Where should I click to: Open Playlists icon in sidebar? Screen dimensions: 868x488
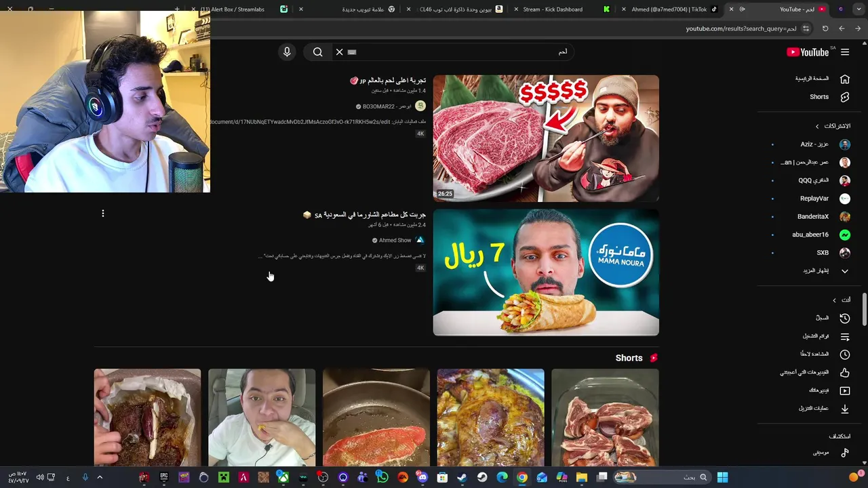pyautogui.click(x=845, y=336)
